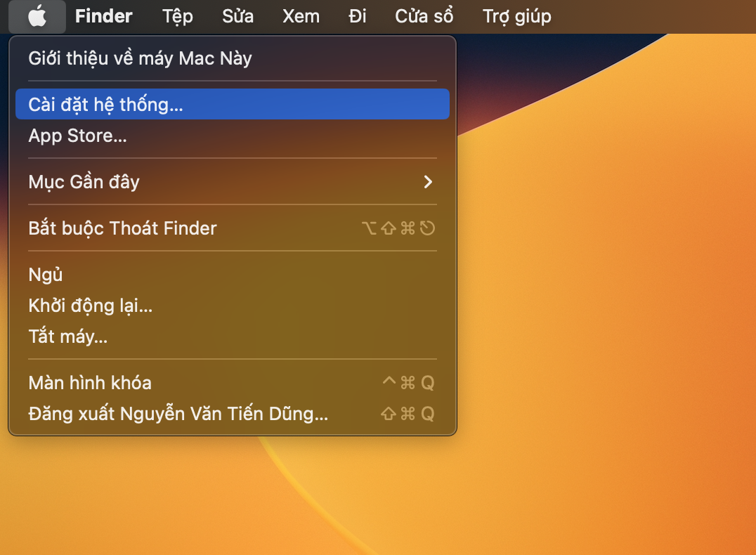756x555 pixels.
Task: Log out with Đăng xuất Nguyễn Văn Tiến Dũng
Action: 178,414
